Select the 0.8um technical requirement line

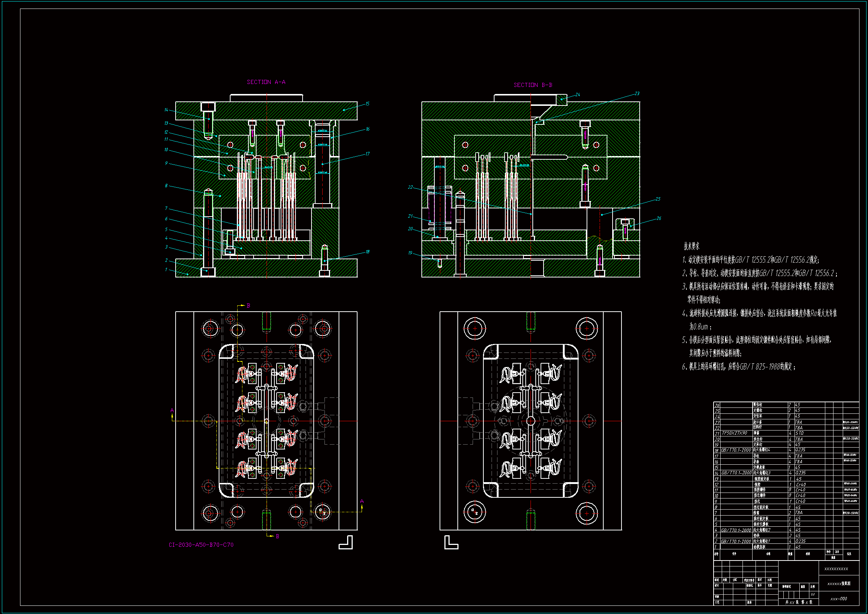click(700, 327)
